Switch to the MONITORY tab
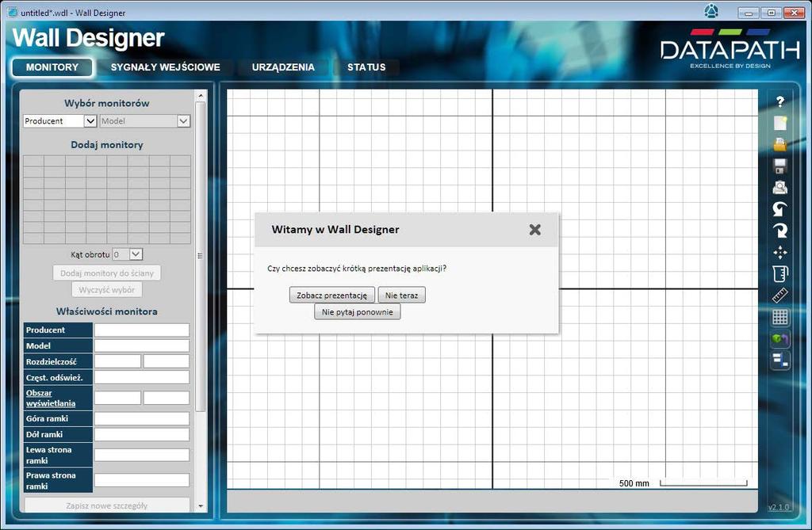Viewport: 812px width, 530px height. click(x=52, y=67)
